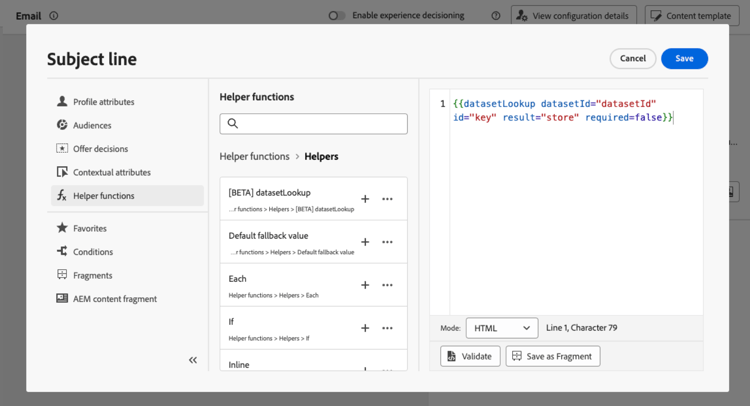Add the [BETA] datasetLookup helper with plus

pos(365,199)
